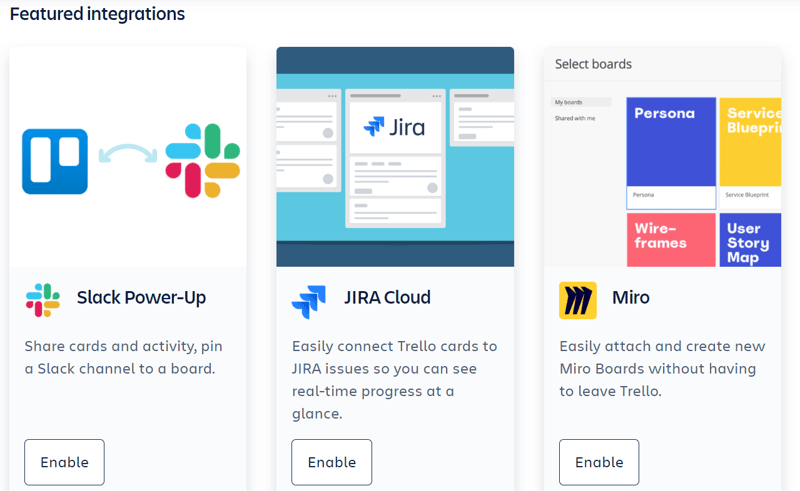Open the JIRA Cloud title

coord(387,298)
